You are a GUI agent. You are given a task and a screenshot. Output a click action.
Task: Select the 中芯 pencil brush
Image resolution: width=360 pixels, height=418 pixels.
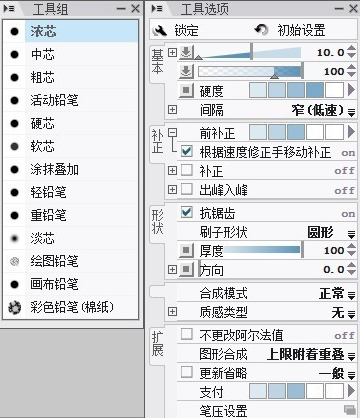pos(71,54)
